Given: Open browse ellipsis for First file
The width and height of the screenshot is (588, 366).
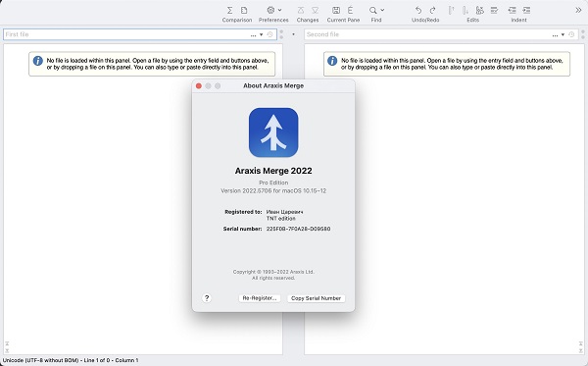Looking at the screenshot, I should click(253, 35).
